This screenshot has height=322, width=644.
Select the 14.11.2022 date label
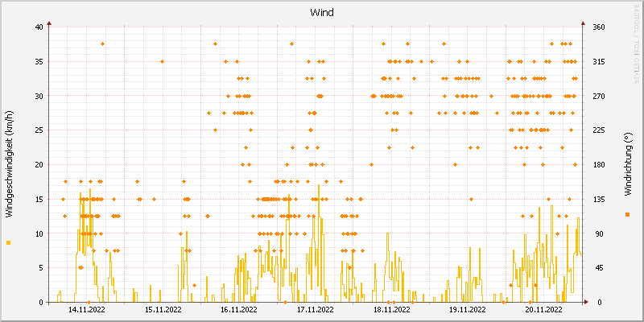point(87,309)
